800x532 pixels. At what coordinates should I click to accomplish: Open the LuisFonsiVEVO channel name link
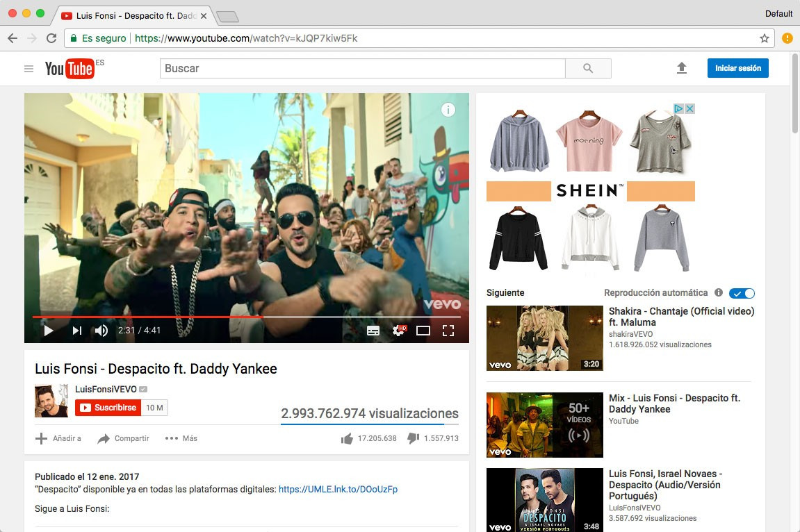pos(106,390)
